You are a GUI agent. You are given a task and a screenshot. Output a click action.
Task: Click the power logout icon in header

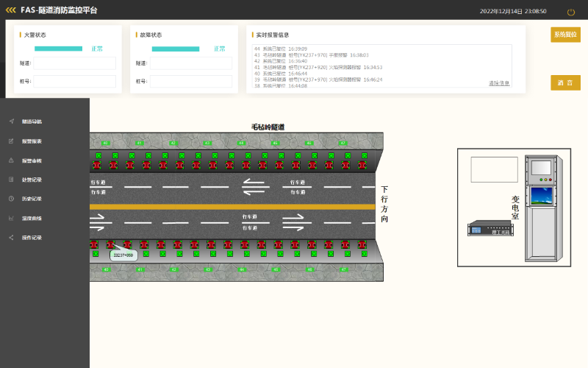pos(571,12)
